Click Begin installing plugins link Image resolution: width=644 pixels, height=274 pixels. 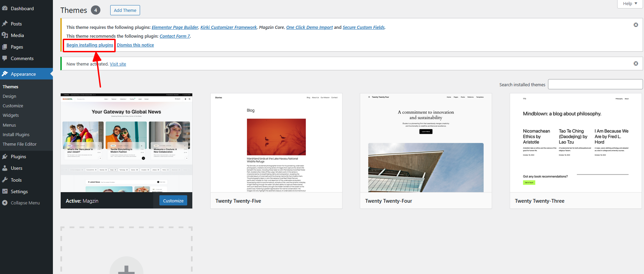[90, 45]
